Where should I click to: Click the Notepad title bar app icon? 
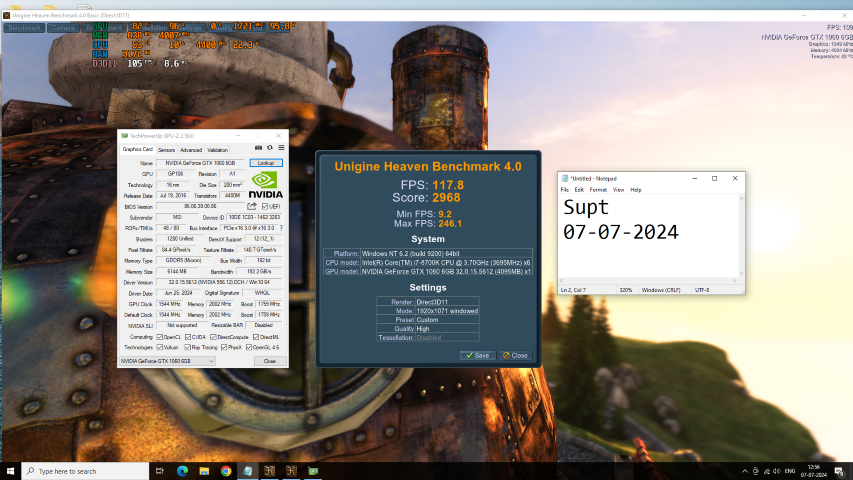tap(565, 179)
